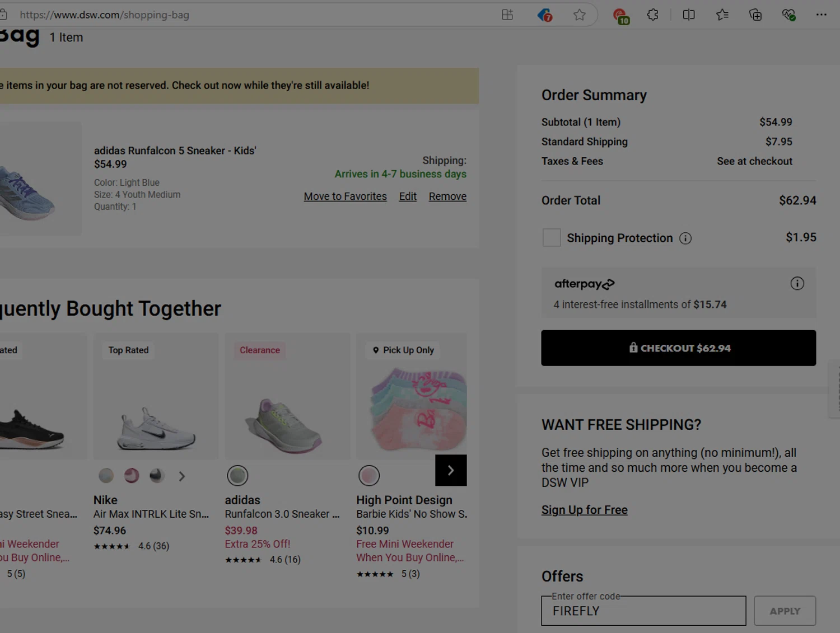The image size is (840, 633).
Task: Click the Afterpay info icon
Action: tap(797, 284)
